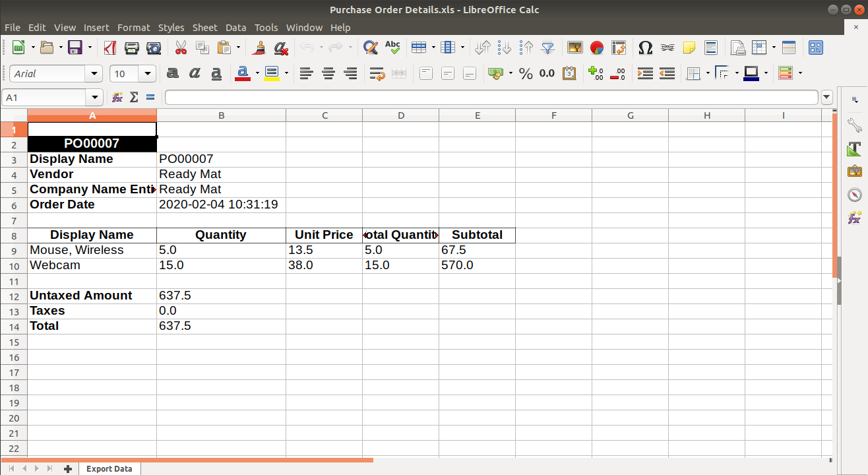The width and height of the screenshot is (868, 475).
Task: Export directly as PDF
Action: (x=110, y=47)
